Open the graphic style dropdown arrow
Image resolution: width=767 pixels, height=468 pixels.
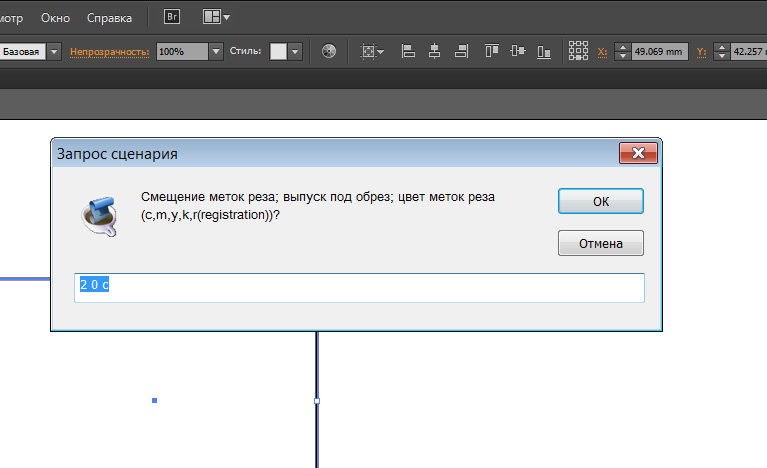click(x=294, y=51)
